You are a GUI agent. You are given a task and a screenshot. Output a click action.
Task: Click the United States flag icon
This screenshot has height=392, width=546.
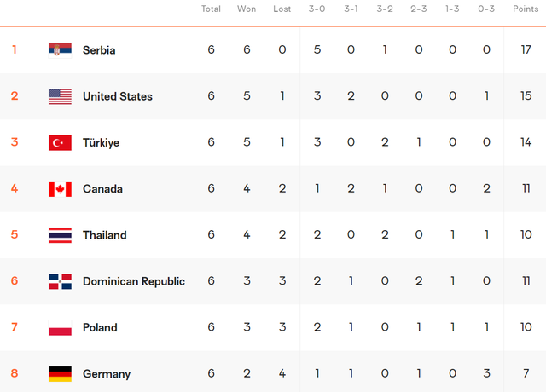pyautogui.click(x=60, y=96)
